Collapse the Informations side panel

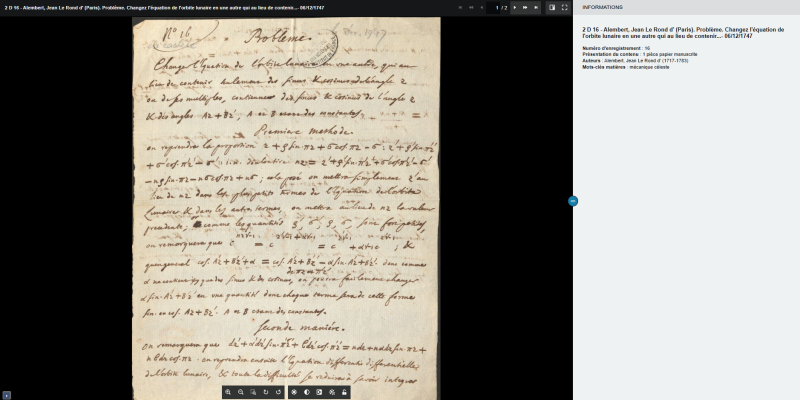coord(573,201)
